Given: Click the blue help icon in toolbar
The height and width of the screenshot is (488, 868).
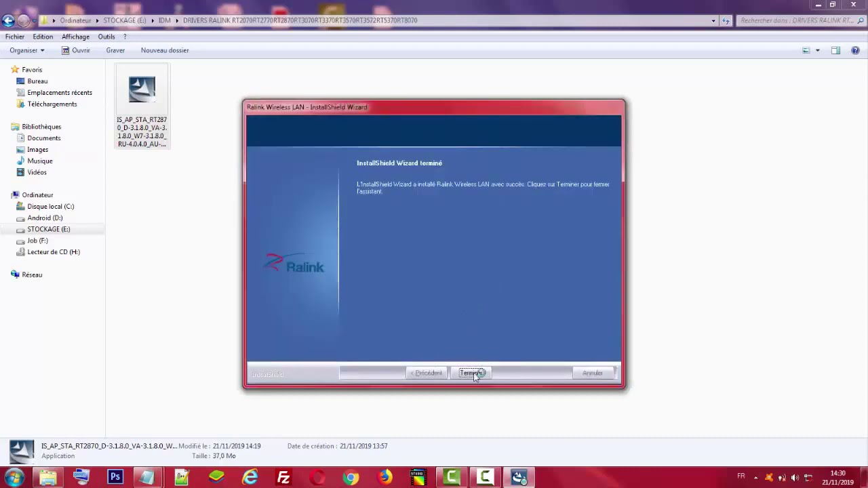Looking at the screenshot, I should click(x=855, y=50).
